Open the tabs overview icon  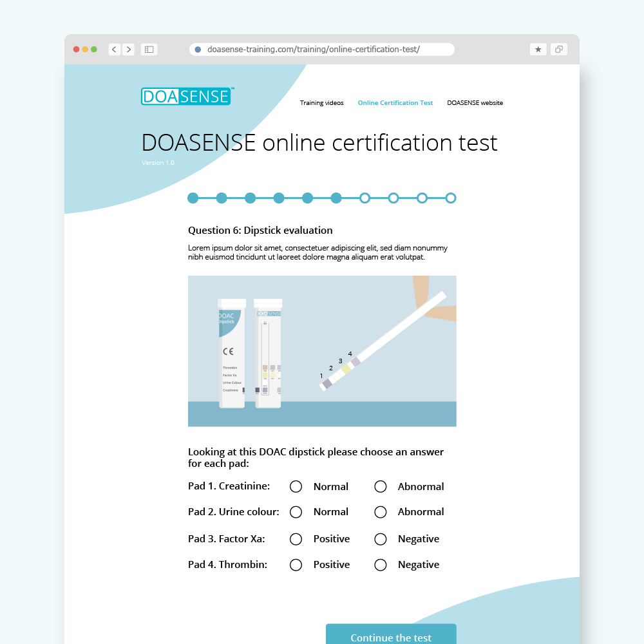click(559, 50)
